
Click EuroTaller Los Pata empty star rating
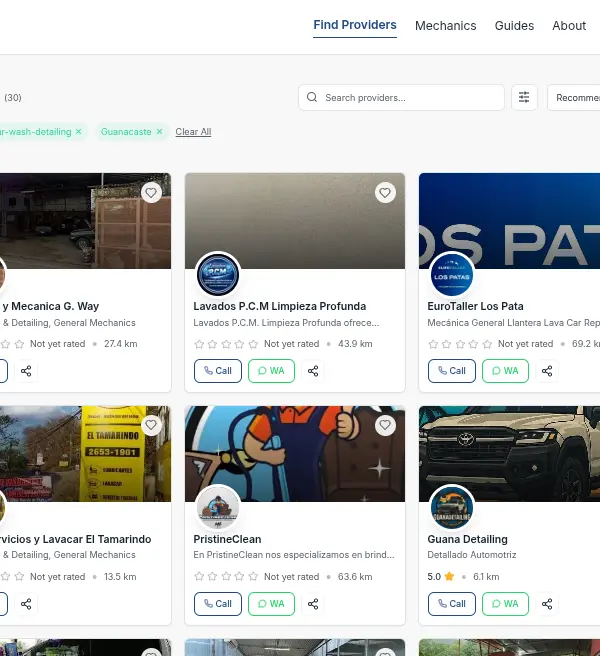[x=460, y=344]
